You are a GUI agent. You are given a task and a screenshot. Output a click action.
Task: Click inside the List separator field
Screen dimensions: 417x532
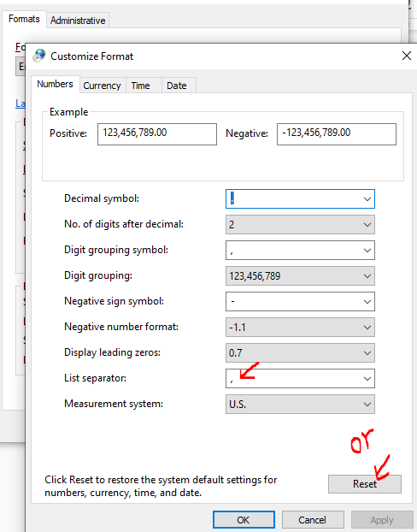[293, 378]
